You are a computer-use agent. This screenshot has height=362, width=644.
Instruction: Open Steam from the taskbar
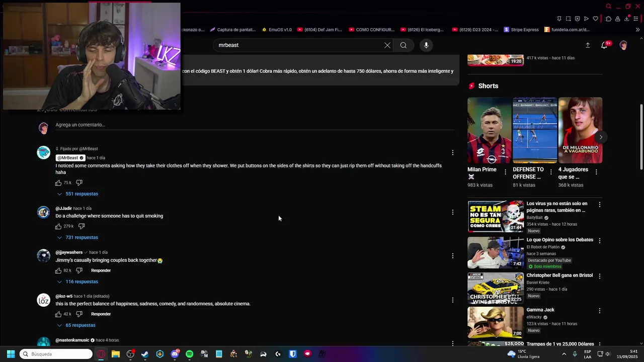coord(145,354)
